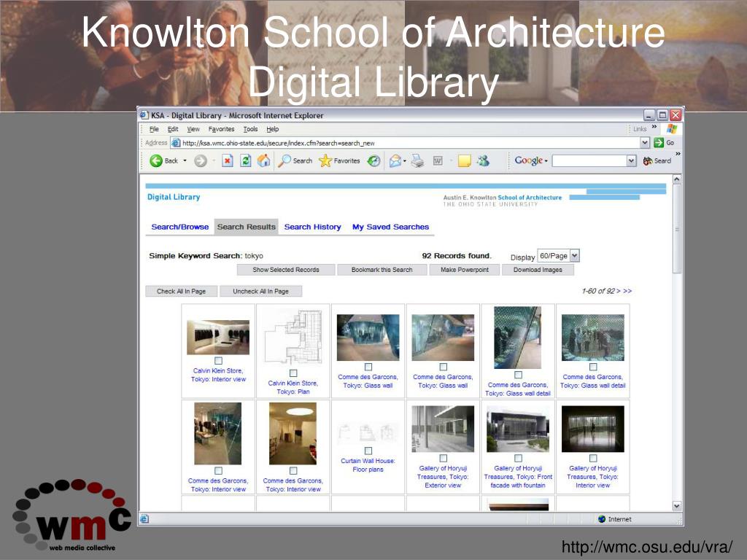Open the History clock icon
747x560 pixels.
pos(374,161)
